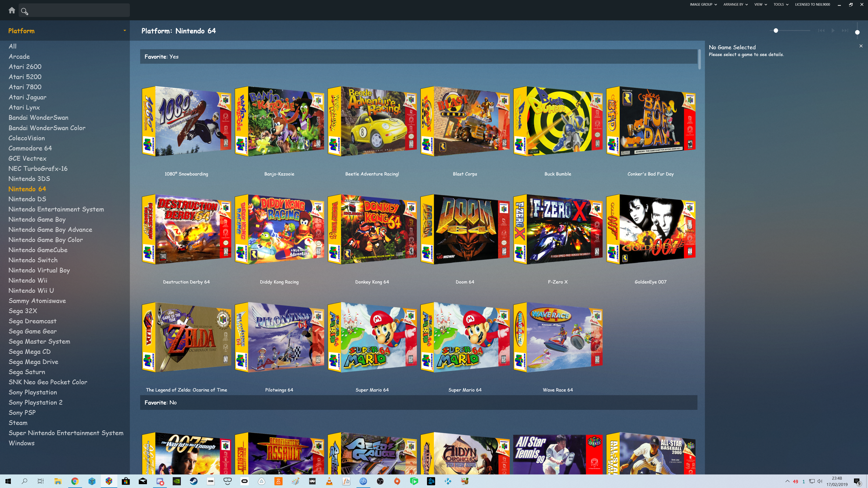
Task: Select the All platform filter
Action: 12,47
